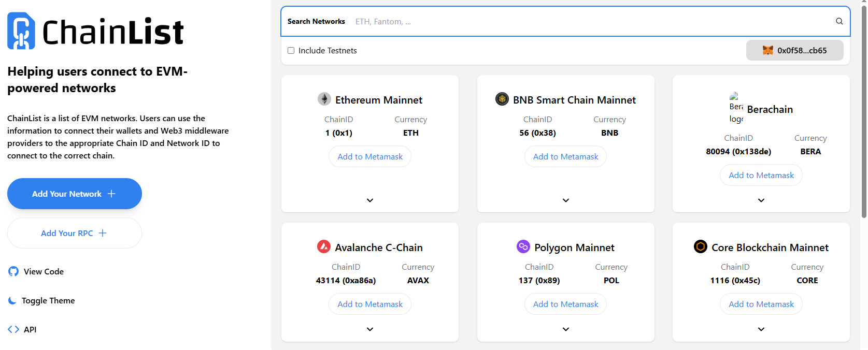Click the Search Networks label

click(316, 21)
